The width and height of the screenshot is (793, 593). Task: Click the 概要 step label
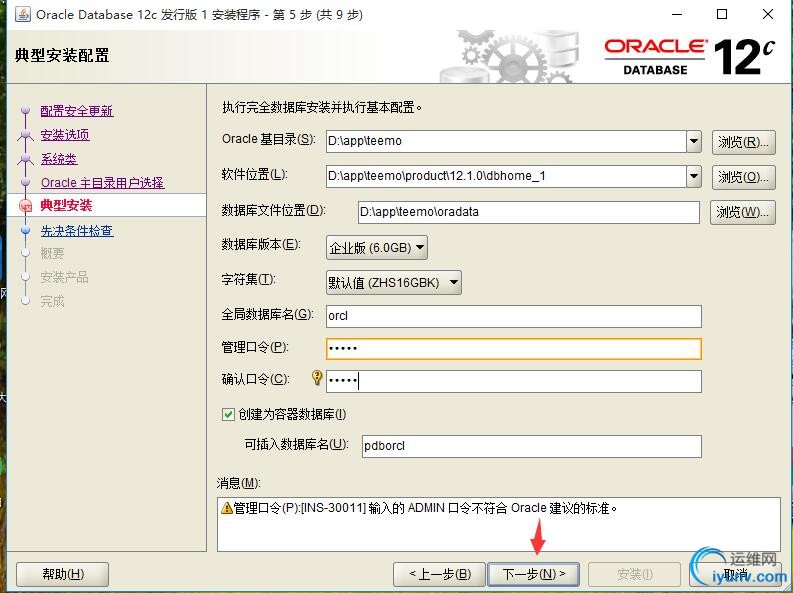point(53,253)
